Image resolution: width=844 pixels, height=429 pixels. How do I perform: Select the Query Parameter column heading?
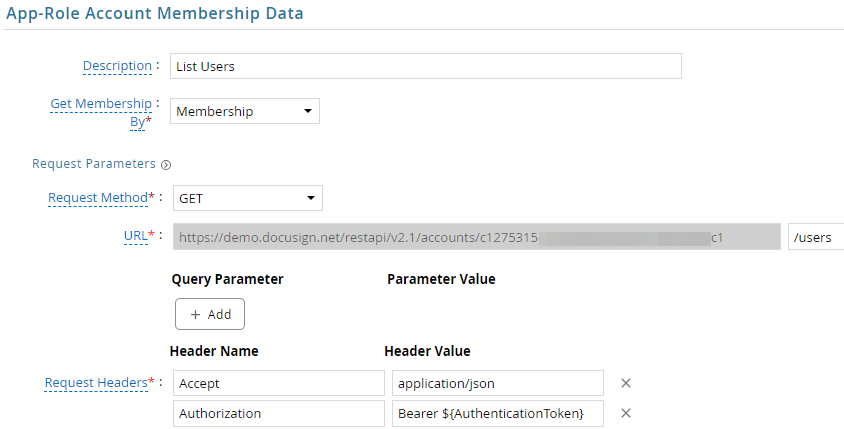click(227, 279)
